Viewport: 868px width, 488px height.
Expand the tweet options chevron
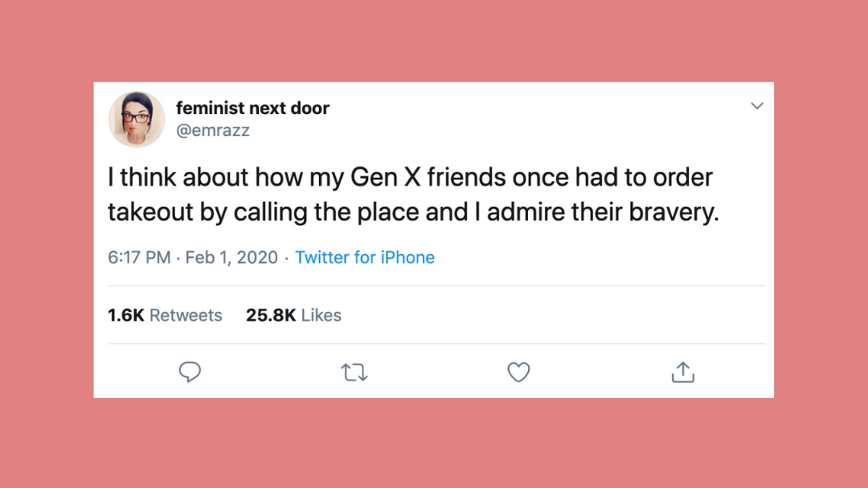(x=757, y=106)
